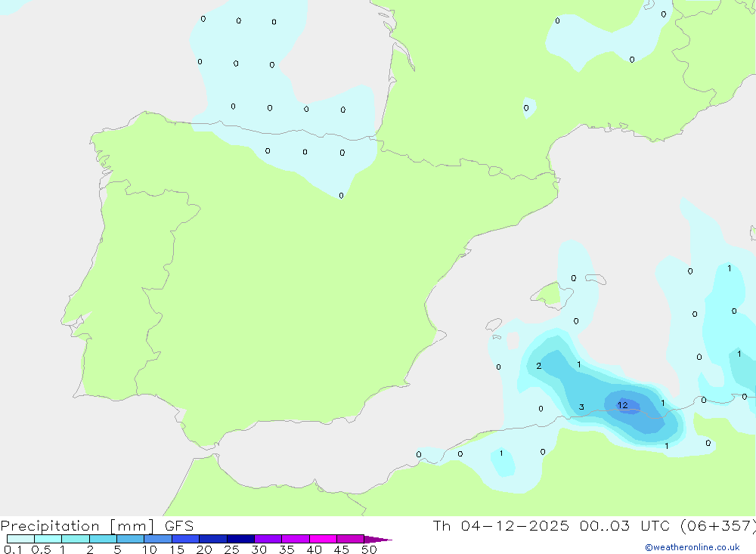Click the '30' legend scale label
The height and width of the screenshot is (554, 756).
[x=259, y=549]
